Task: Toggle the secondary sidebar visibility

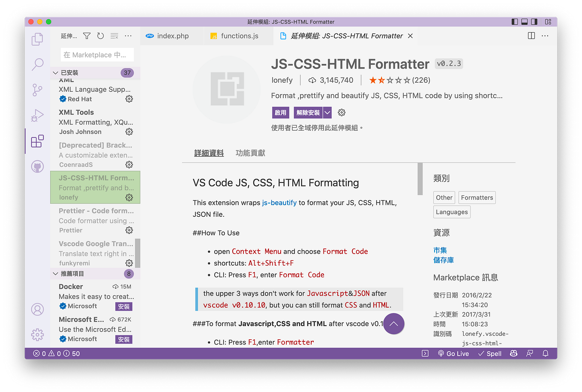Action: pos(534,21)
